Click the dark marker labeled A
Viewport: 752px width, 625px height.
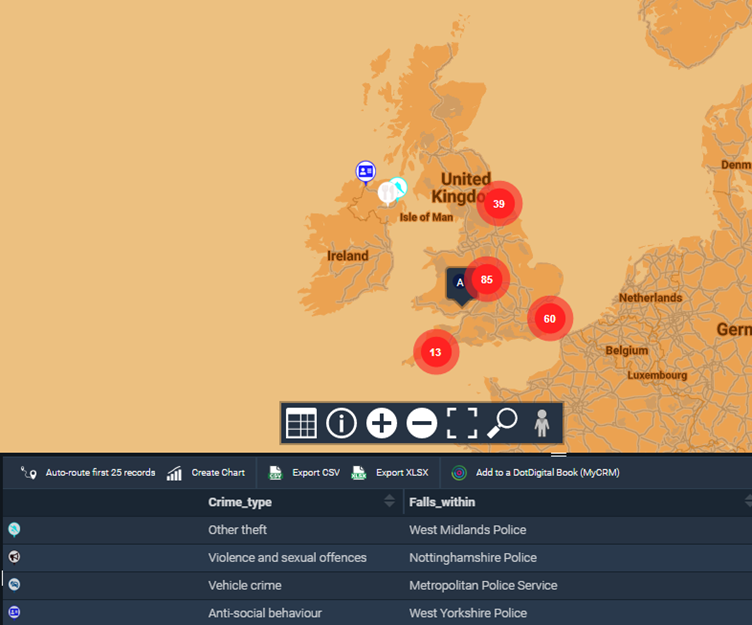460,283
